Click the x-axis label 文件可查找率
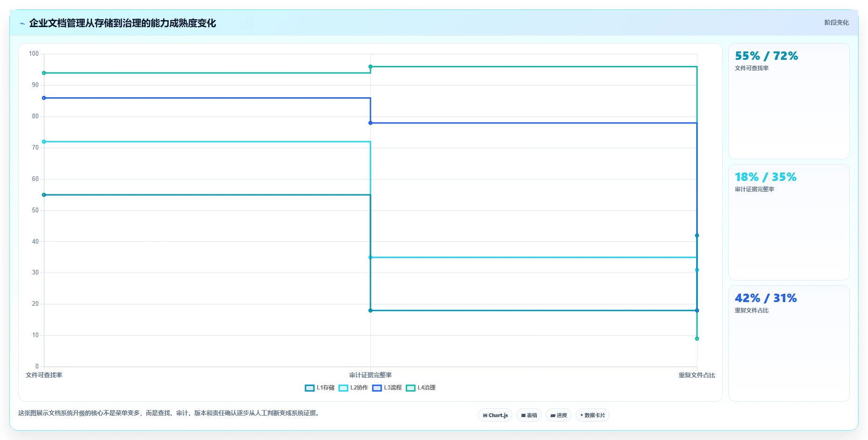This screenshot has width=868, height=440. pyautogui.click(x=44, y=375)
